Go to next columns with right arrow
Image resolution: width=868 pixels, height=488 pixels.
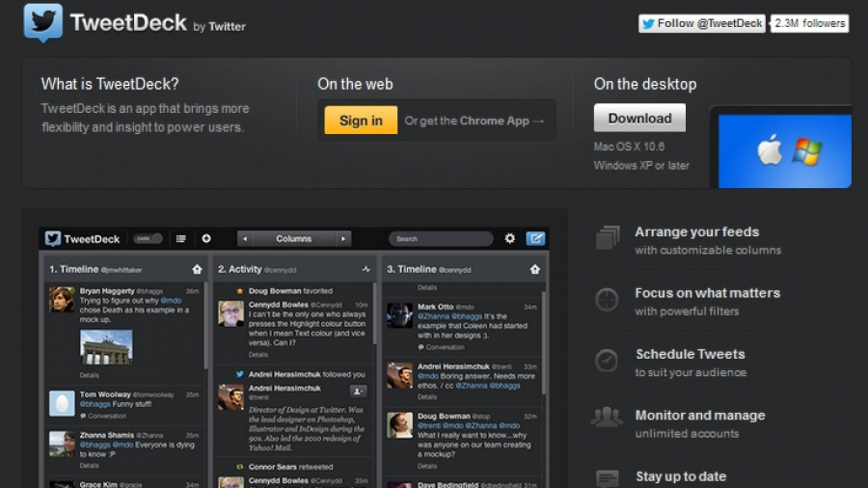[x=343, y=238]
